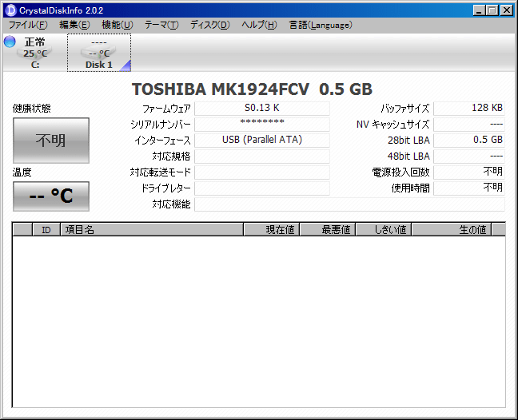
Task: Click the 現在値 column header
Action: coord(272,230)
